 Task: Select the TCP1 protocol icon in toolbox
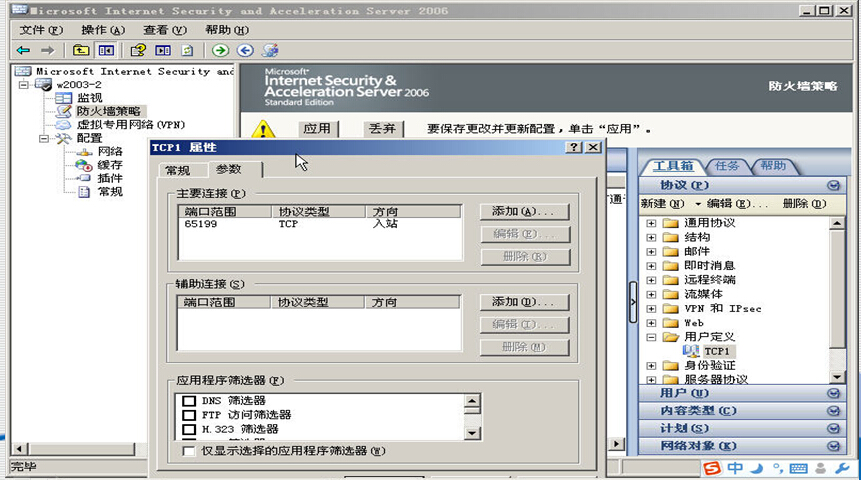pyautogui.click(x=692, y=351)
